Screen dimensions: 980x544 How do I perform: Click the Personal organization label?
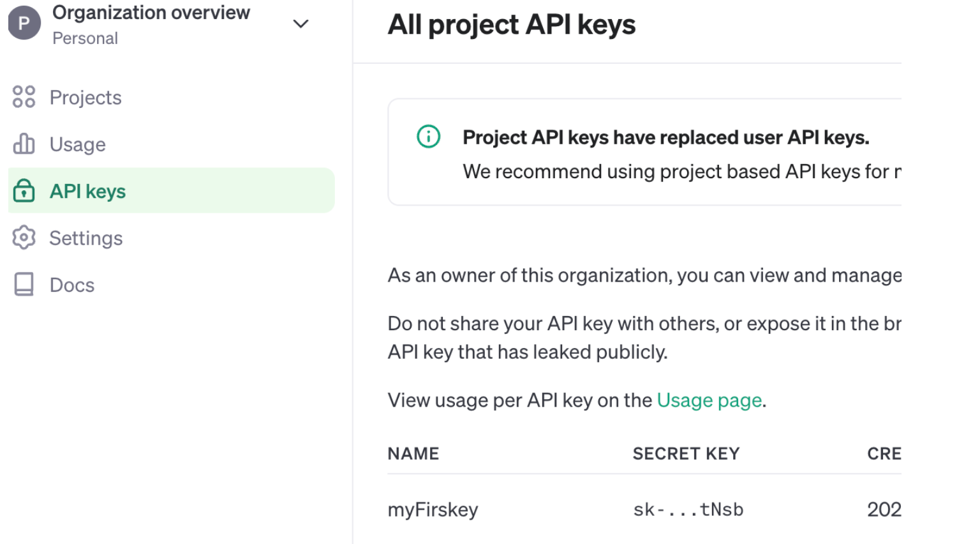coord(85,38)
